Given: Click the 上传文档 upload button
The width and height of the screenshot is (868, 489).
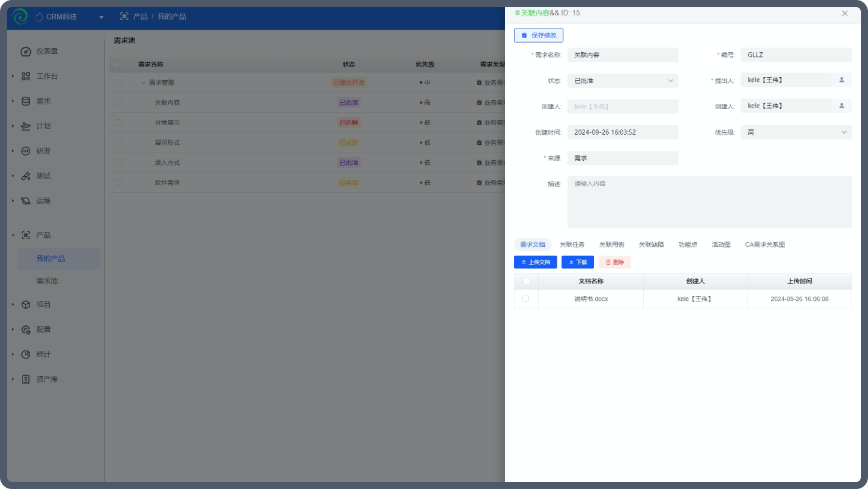Looking at the screenshot, I should click(x=535, y=262).
